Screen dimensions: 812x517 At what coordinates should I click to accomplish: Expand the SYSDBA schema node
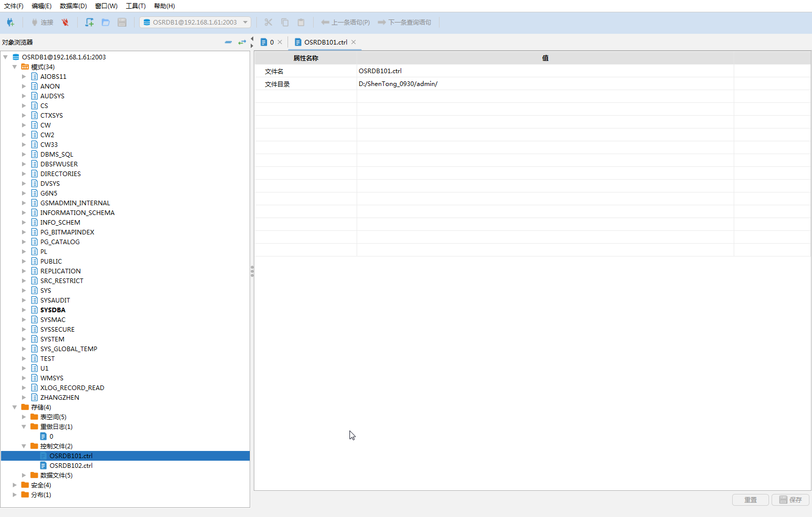point(24,310)
